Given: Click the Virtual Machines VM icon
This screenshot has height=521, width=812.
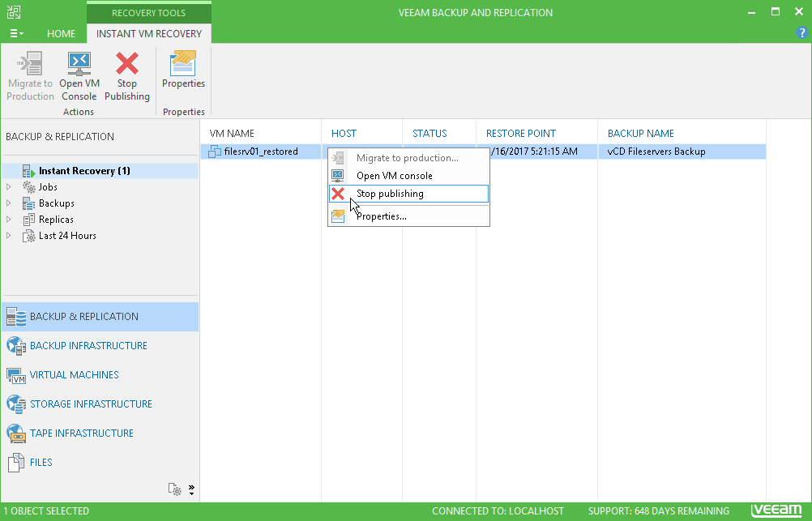Looking at the screenshot, I should coord(16,375).
